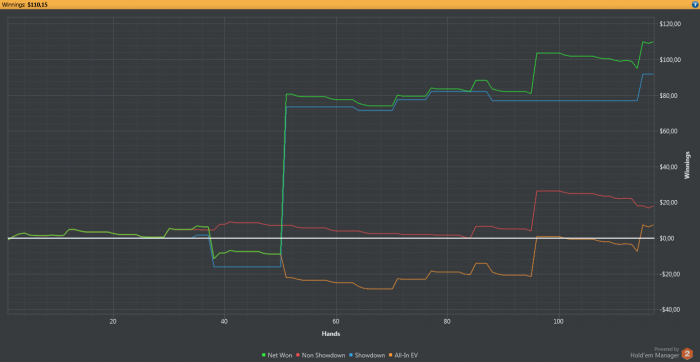Toggle the Net Won series in legend
This screenshot has height=362, width=700.
pos(276,355)
